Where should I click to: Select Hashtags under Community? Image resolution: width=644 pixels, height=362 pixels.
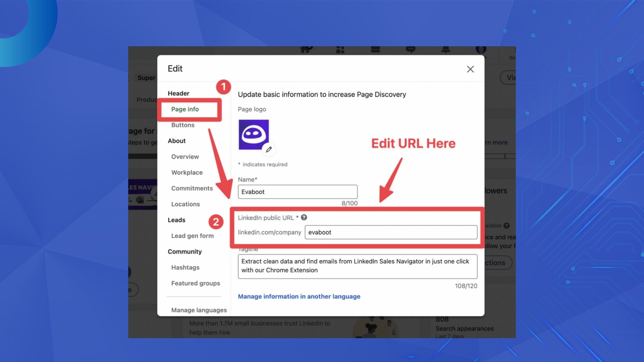point(185,267)
